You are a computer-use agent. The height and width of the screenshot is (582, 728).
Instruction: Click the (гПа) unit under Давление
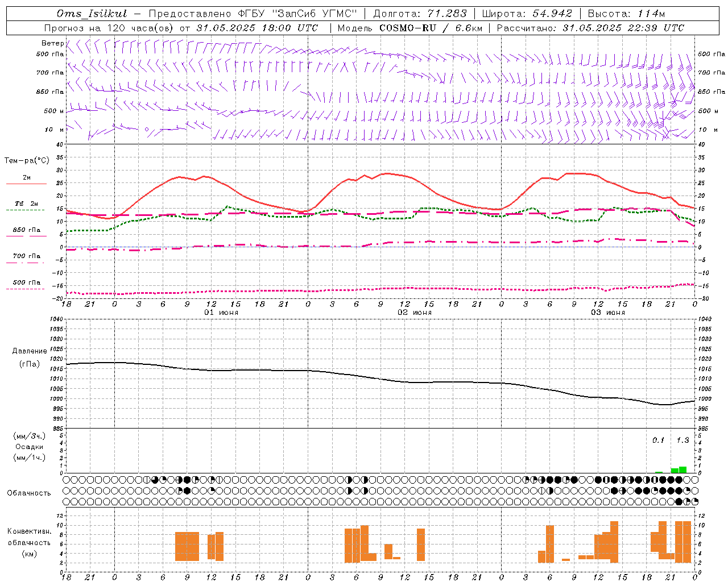click(x=29, y=364)
